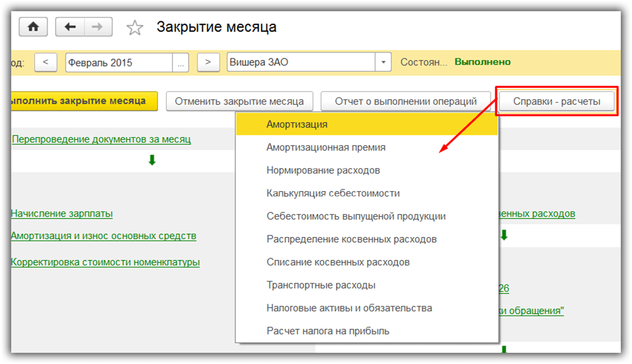Choose Амортизационная премия menu item
The height and width of the screenshot is (364, 632).
tap(326, 147)
